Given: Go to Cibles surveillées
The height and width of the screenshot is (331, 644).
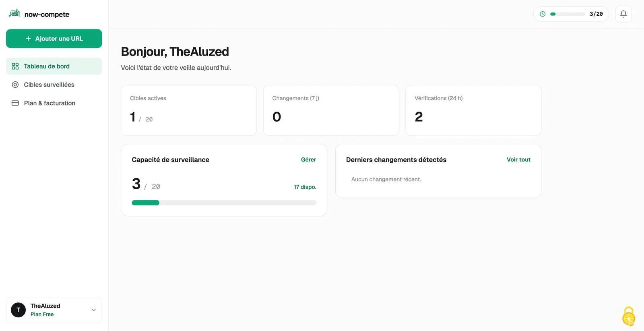Looking at the screenshot, I should pos(54,85).
